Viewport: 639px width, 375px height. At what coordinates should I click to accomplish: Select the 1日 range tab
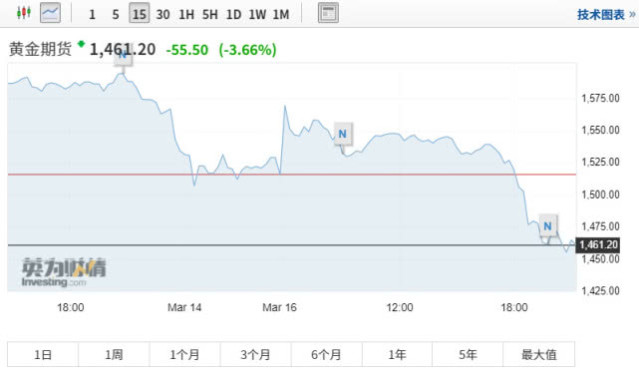click(43, 354)
